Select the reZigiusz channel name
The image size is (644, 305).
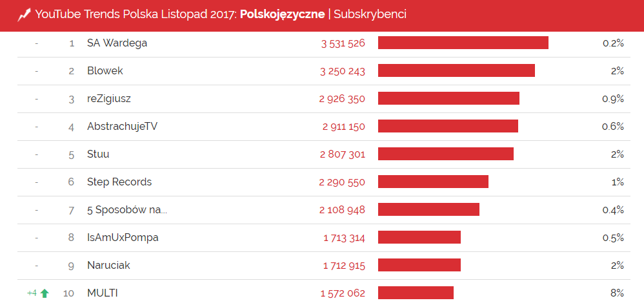pos(109,99)
